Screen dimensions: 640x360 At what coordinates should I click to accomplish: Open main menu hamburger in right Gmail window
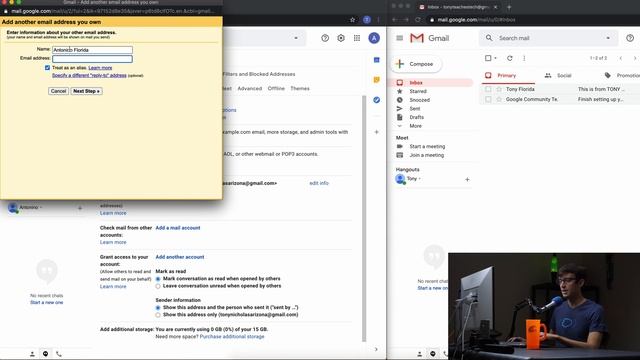400,38
